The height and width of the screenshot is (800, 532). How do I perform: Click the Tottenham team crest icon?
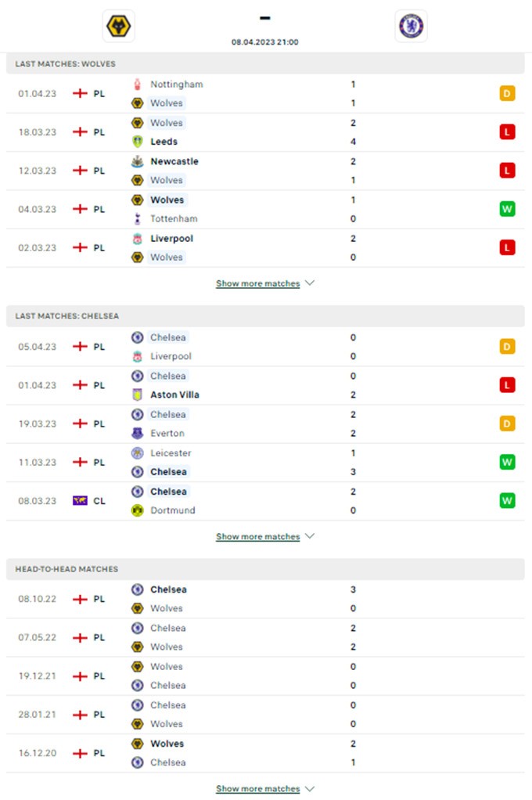pyautogui.click(x=138, y=219)
